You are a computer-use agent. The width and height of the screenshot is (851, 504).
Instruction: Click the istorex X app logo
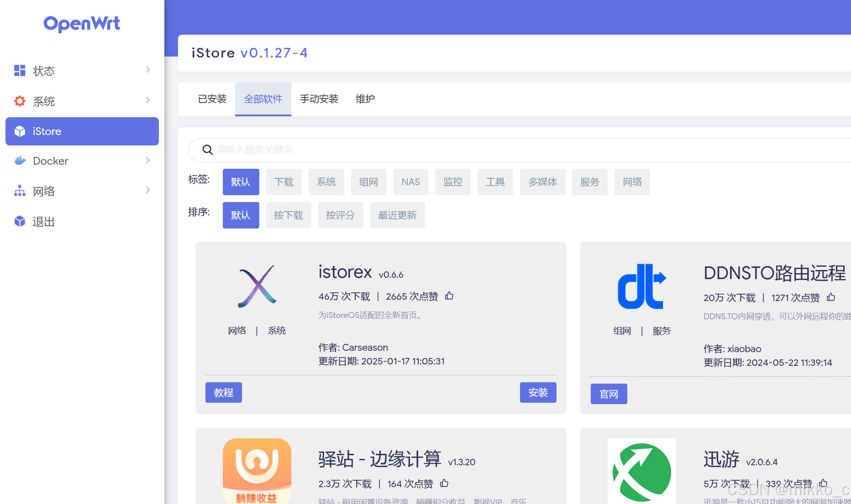click(x=257, y=286)
